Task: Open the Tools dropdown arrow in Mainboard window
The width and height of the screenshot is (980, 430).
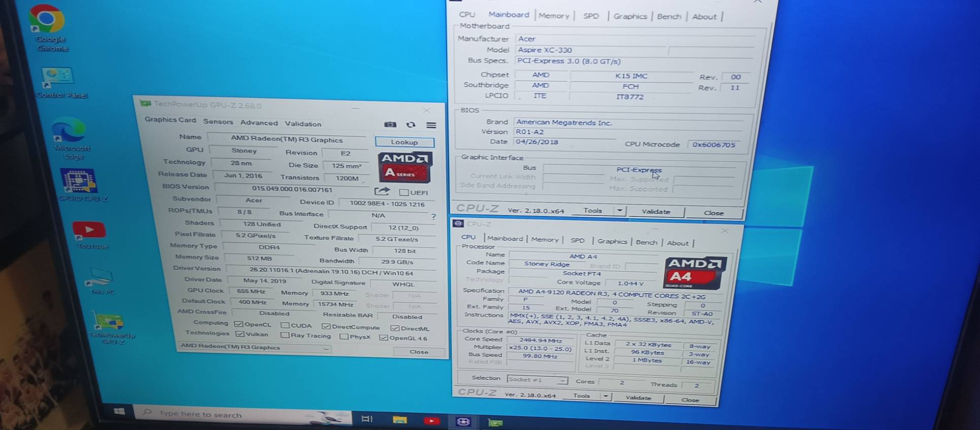Action: coord(620,210)
